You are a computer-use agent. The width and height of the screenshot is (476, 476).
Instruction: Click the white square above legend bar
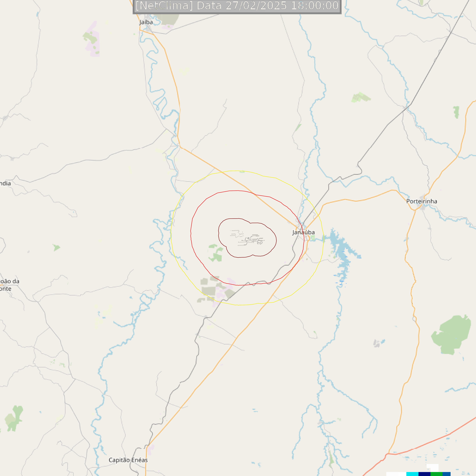pyautogui.click(x=432, y=468)
